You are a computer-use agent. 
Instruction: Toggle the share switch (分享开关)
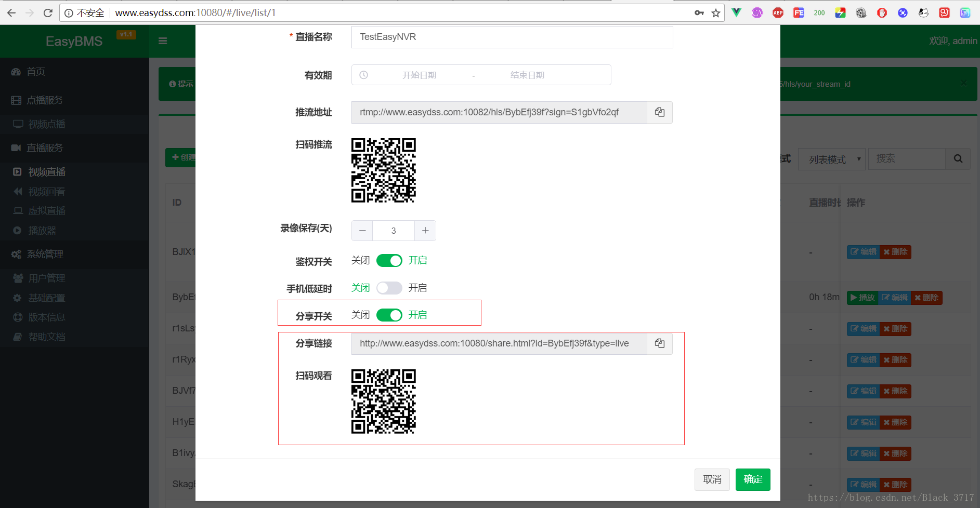coord(389,315)
